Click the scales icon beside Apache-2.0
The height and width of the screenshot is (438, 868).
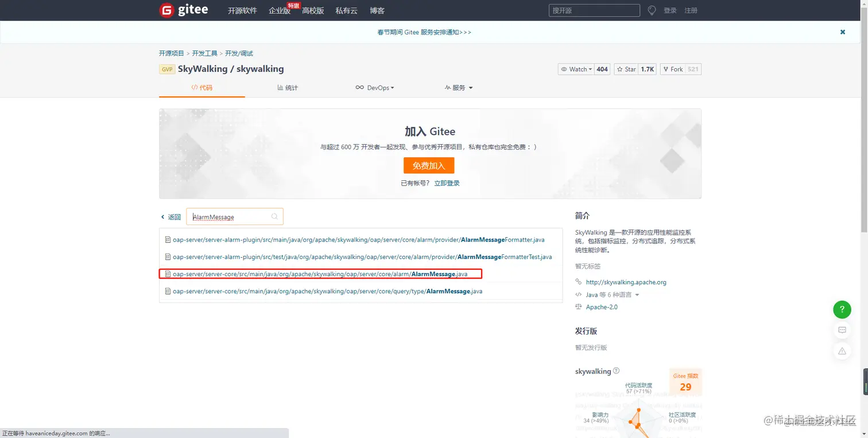click(x=578, y=307)
